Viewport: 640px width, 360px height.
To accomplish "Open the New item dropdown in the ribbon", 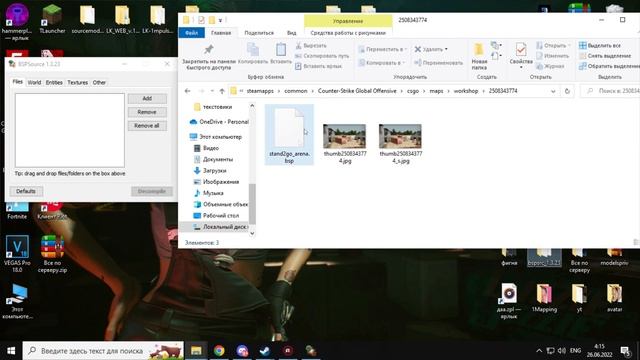I will 496,46.
